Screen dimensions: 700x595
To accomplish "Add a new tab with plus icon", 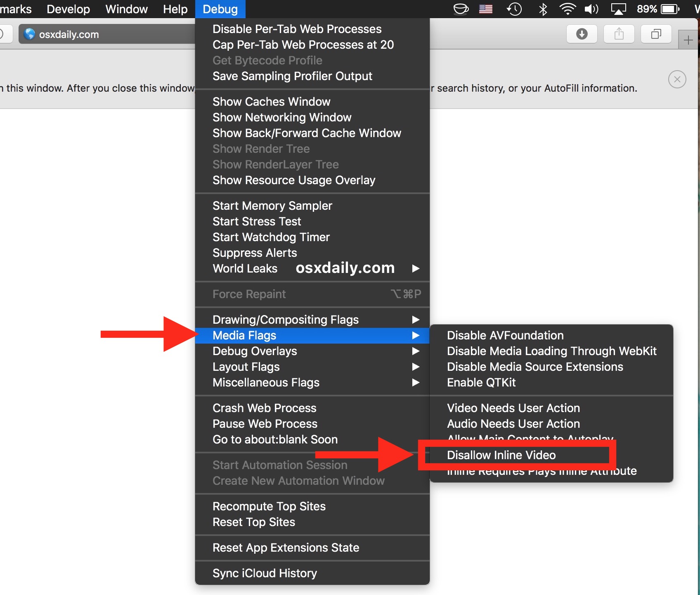I will 688,40.
